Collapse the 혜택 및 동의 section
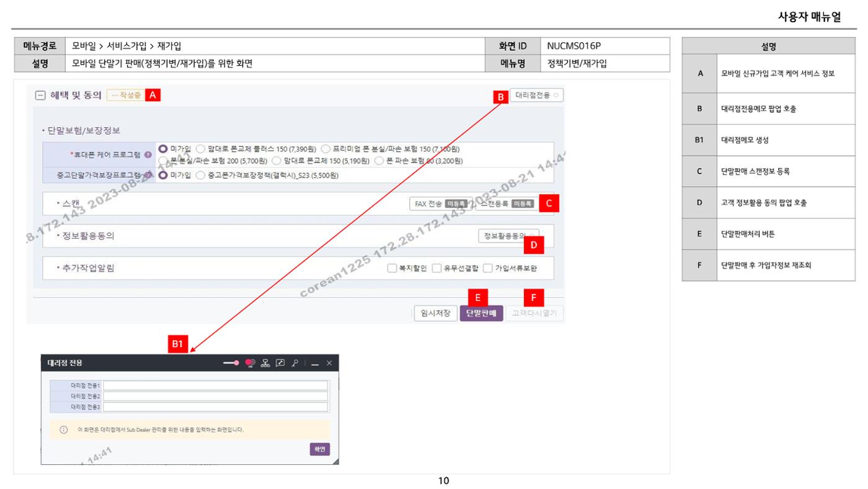 40,96
